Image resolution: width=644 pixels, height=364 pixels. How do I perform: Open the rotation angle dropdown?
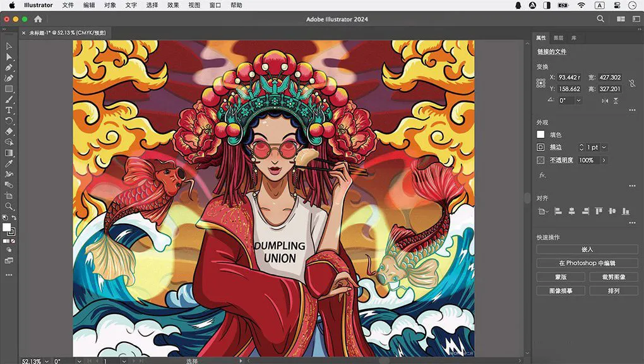pyautogui.click(x=578, y=100)
